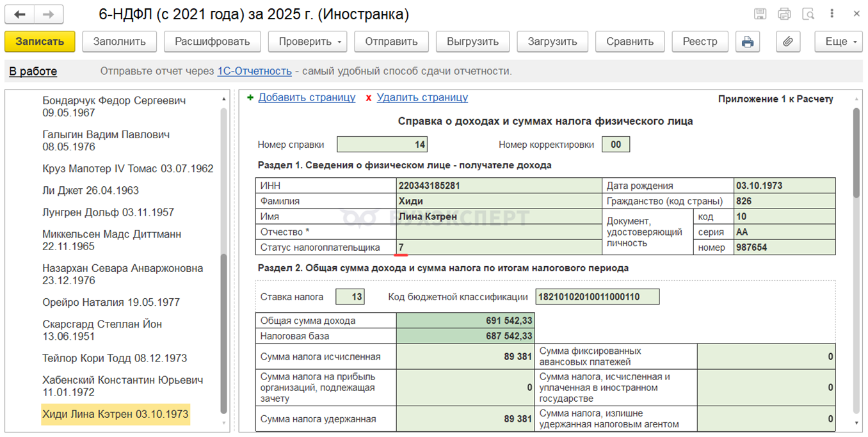The image size is (868, 437).
Task: Click the Номер справки input field
Action: point(382,145)
